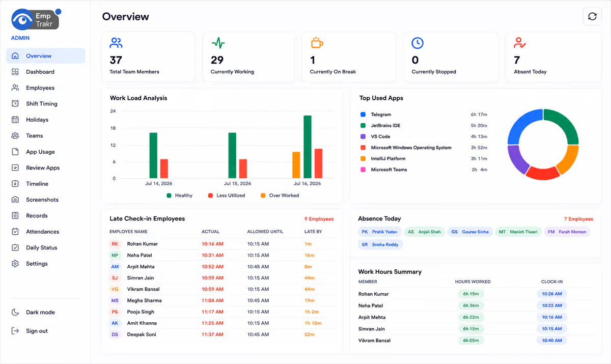Screen dimensions: 611x364
Task: Click the IntelliJ Platform app entry
Action: [x=388, y=158]
